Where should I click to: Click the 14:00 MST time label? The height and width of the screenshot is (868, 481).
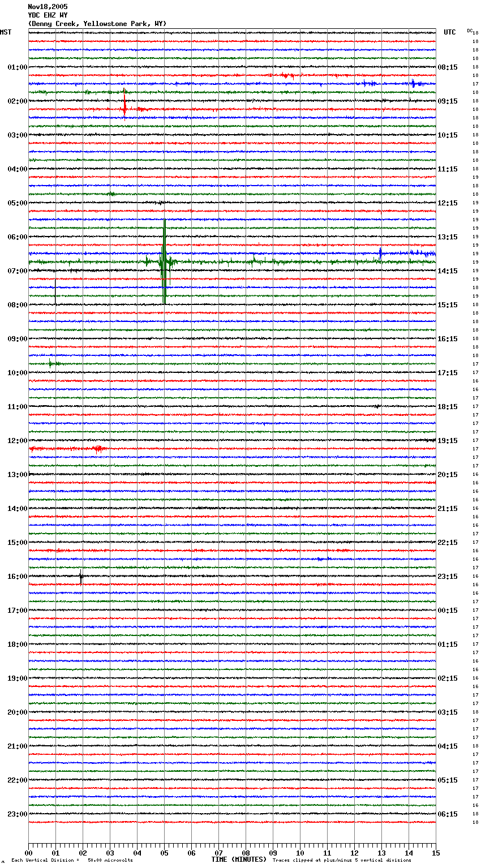[x=18, y=509]
